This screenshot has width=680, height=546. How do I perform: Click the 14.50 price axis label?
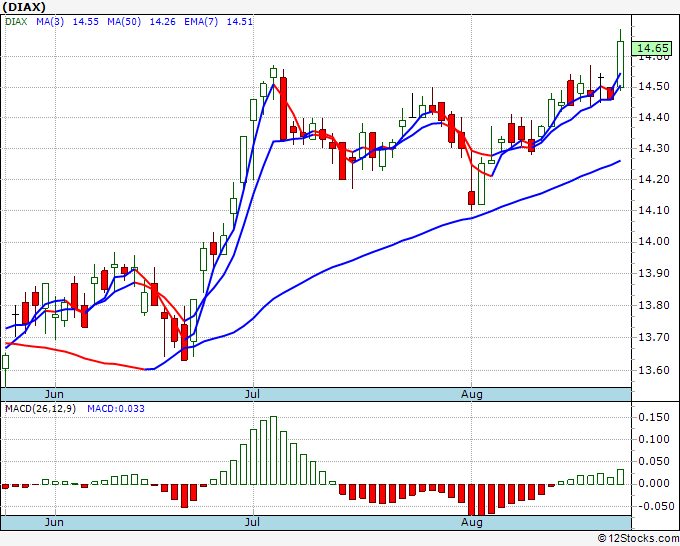coord(654,87)
